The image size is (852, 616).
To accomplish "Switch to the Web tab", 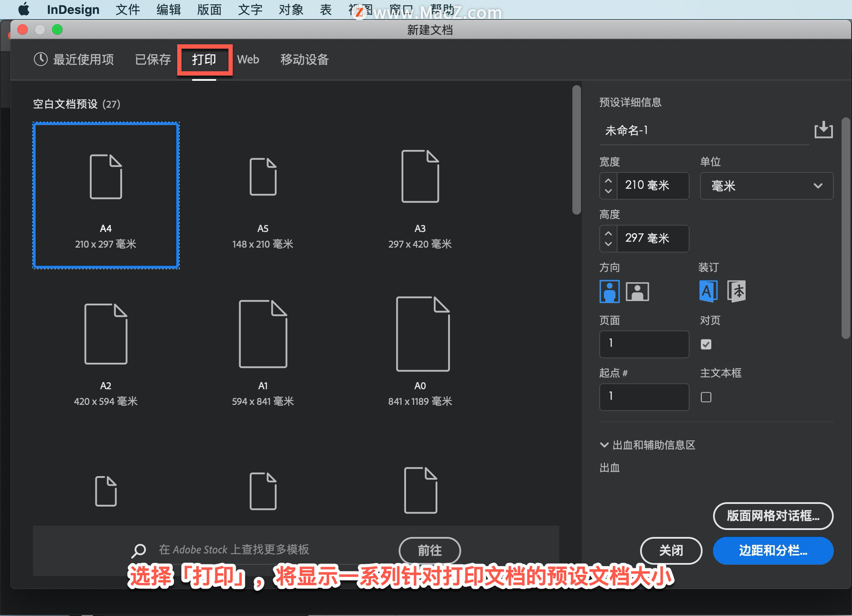I will [248, 59].
